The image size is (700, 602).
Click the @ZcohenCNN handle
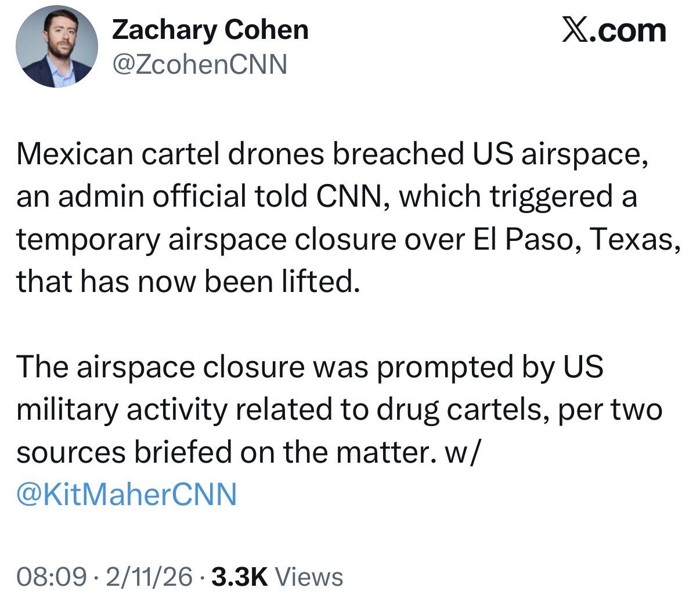[x=199, y=64]
